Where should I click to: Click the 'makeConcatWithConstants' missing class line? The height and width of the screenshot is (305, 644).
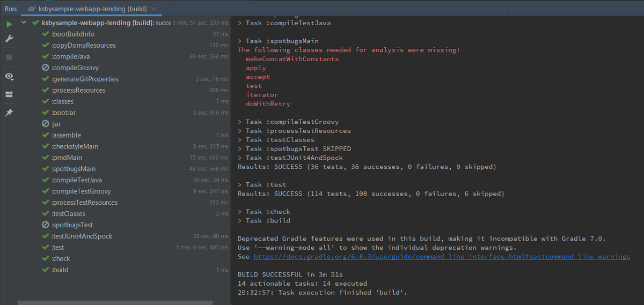[x=292, y=59]
